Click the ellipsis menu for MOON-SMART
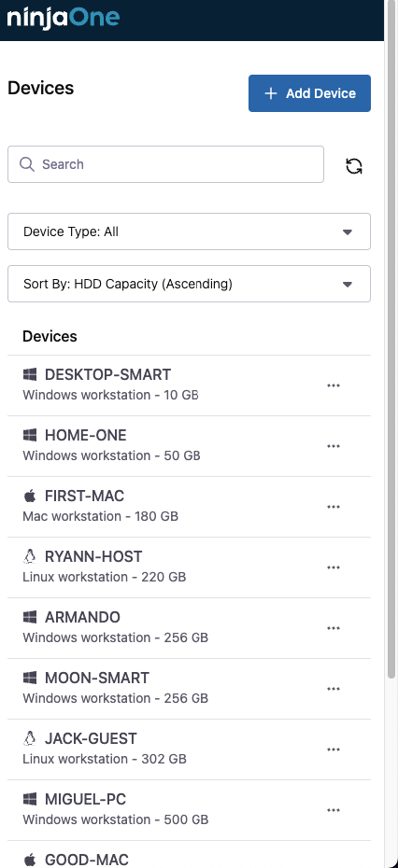 pyautogui.click(x=334, y=689)
